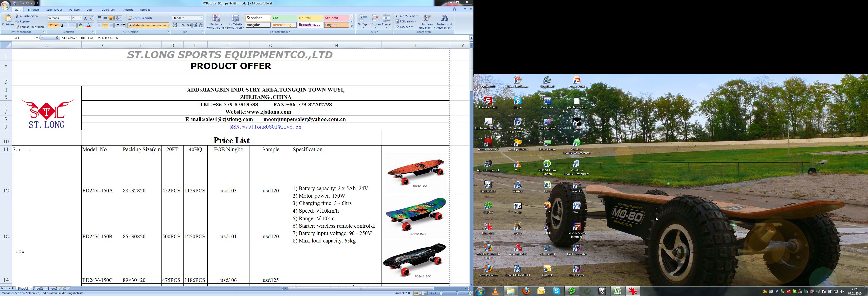Click the zoom slider in status bar
This screenshot has width=868, height=296.
(x=457, y=293)
